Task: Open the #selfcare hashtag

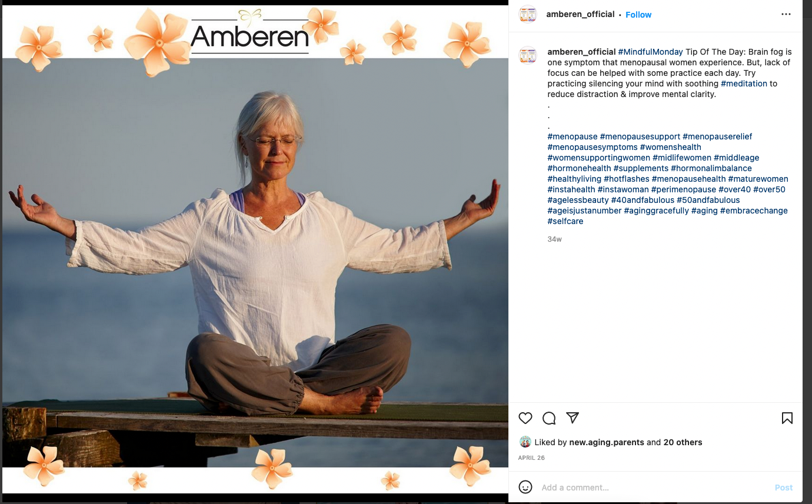Action: coord(565,221)
